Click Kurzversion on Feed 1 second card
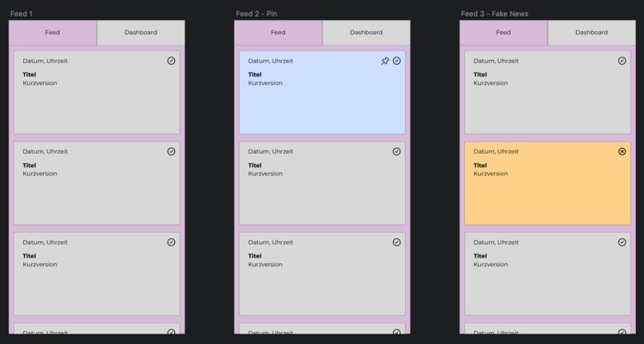 coord(40,174)
